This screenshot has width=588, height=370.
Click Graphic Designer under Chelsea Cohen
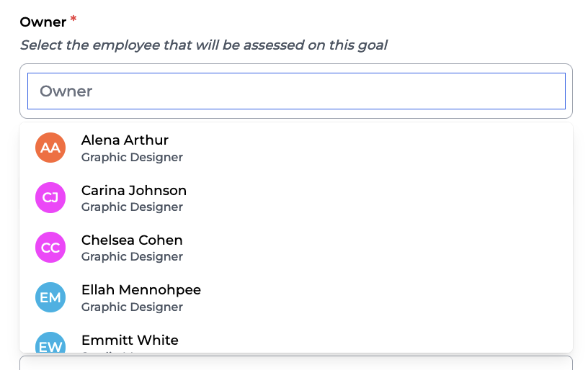click(132, 257)
